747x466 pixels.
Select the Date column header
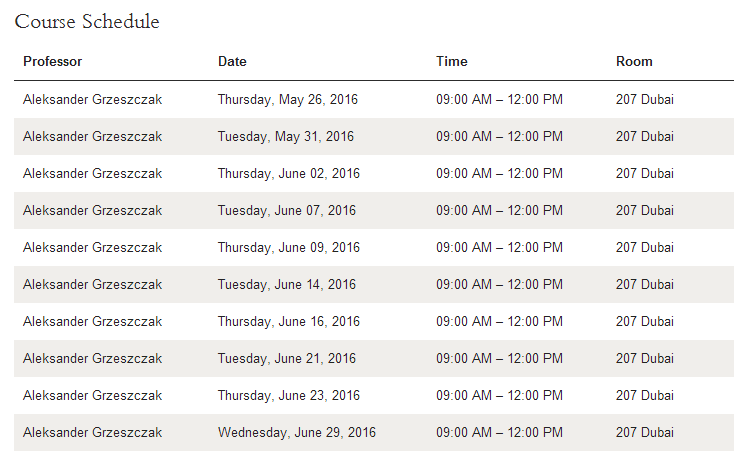coord(232,61)
